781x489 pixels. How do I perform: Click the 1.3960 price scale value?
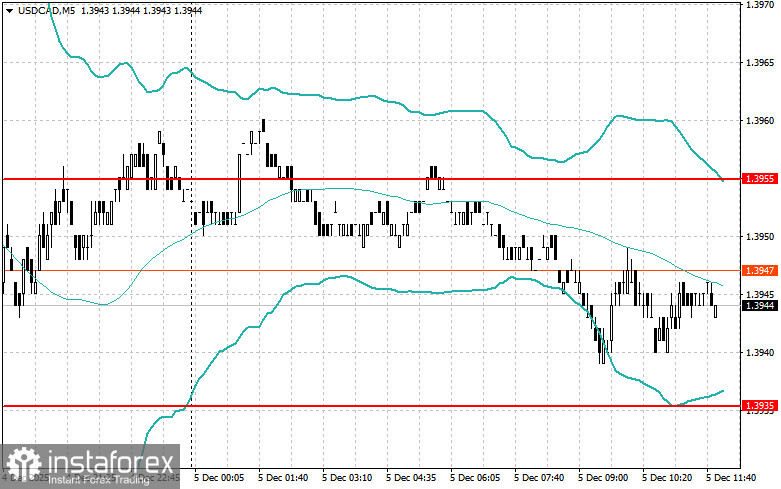click(x=760, y=121)
